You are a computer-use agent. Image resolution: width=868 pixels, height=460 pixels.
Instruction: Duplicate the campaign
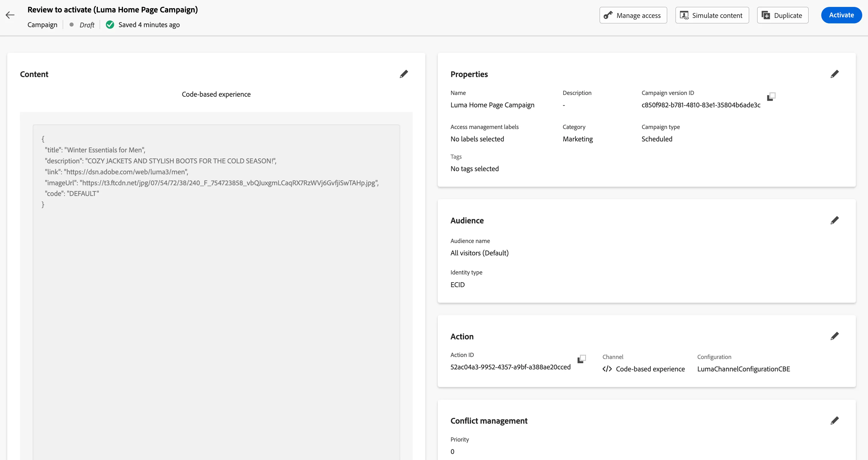tap(782, 15)
